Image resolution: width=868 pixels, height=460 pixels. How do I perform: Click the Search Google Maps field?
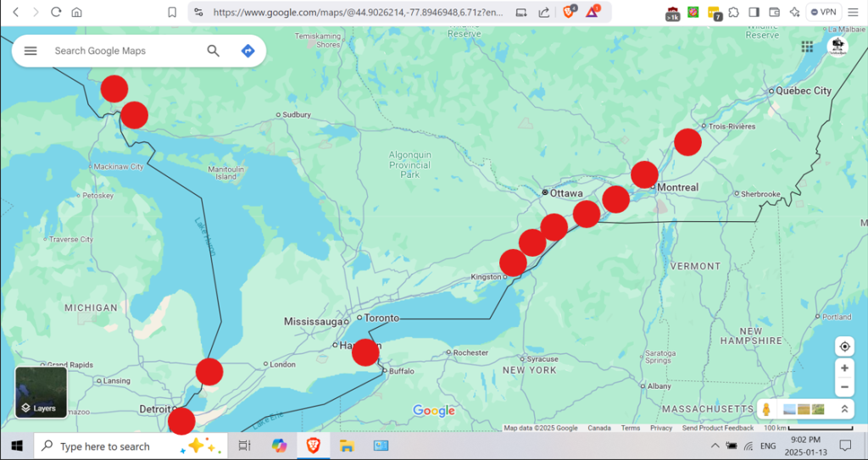click(125, 51)
